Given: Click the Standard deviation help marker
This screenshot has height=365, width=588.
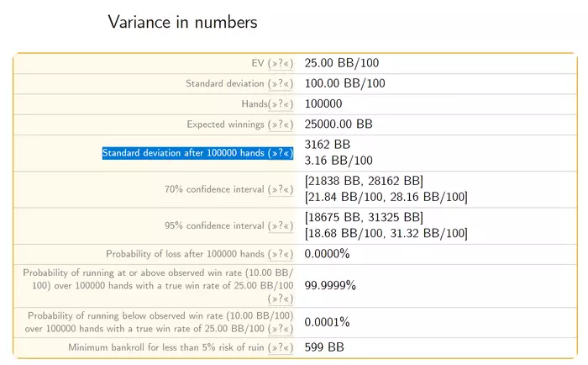Looking at the screenshot, I should (x=281, y=84).
